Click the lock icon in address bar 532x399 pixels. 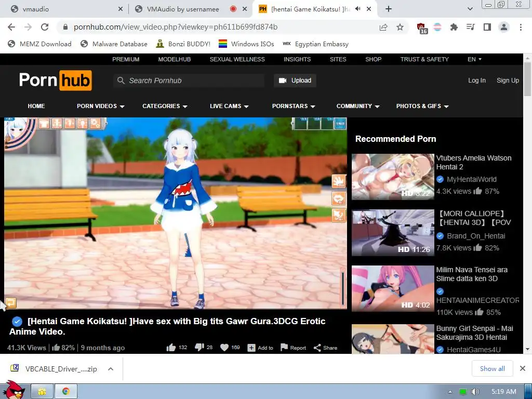pyautogui.click(x=65, y=27)
